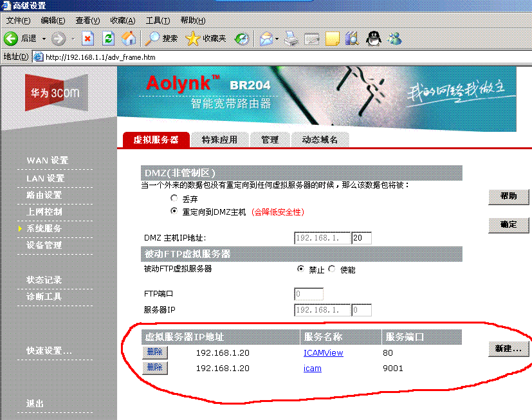Click the 帮助 button on the right

[509, 197]
